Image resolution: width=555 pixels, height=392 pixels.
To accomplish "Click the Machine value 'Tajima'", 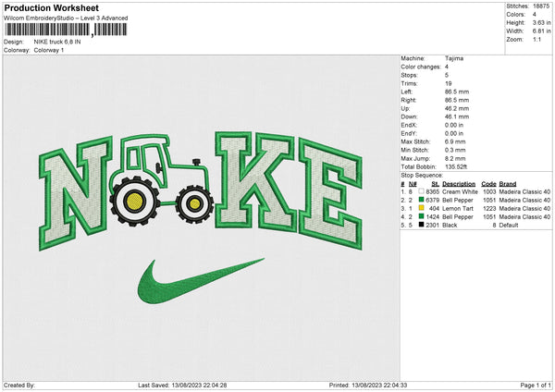I will pyautogui.click(x=454, y=58).
